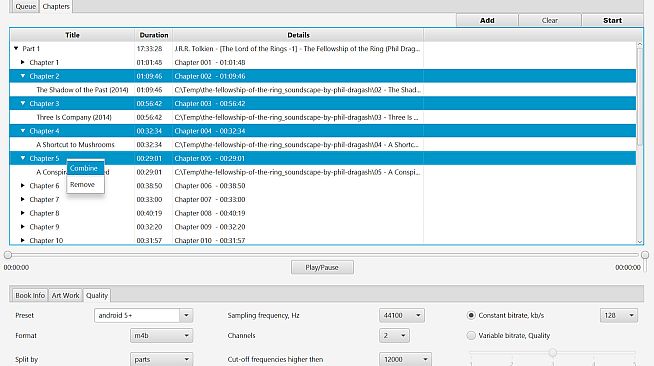Click the Preset field showing android 5+
The height and width of the screenshot is (366, 654).
pyautogui.click(x=137, y=316)
